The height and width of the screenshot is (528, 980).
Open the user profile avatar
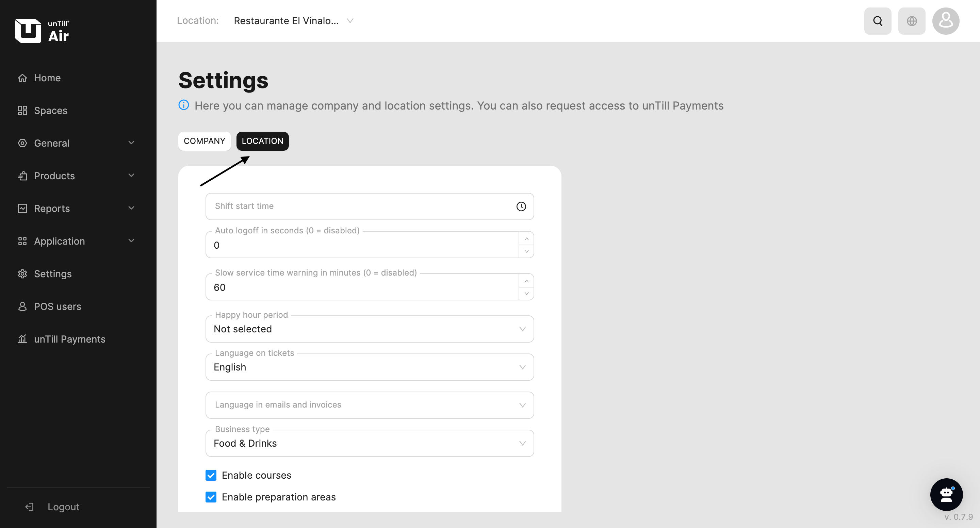point(945,21)
